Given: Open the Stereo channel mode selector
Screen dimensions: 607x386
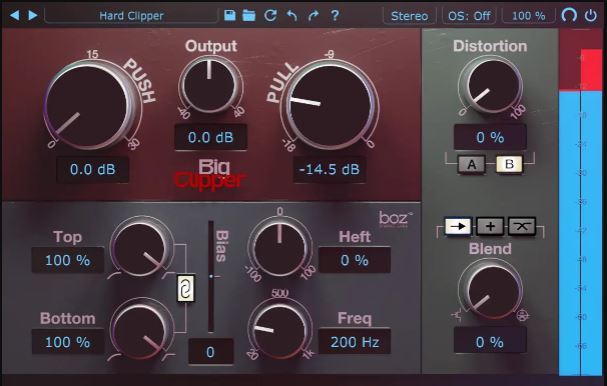Looking at the screenshot, I should [x=410, y=16].
